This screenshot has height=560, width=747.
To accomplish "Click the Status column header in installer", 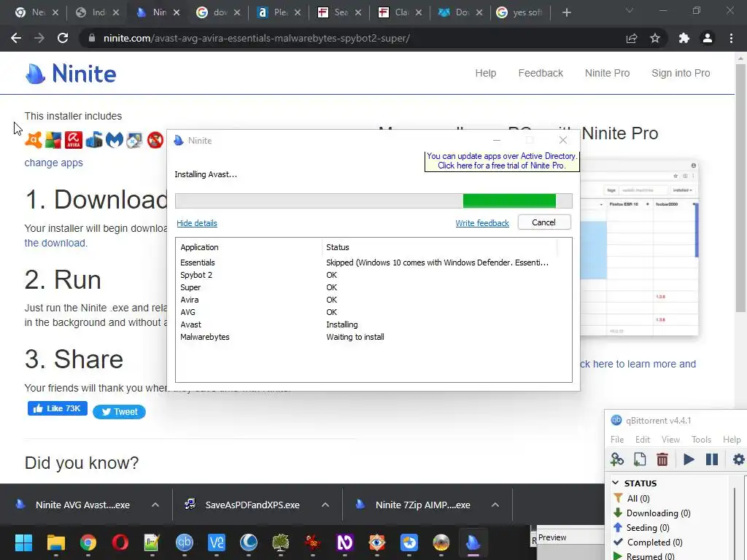I will (439, 247).
